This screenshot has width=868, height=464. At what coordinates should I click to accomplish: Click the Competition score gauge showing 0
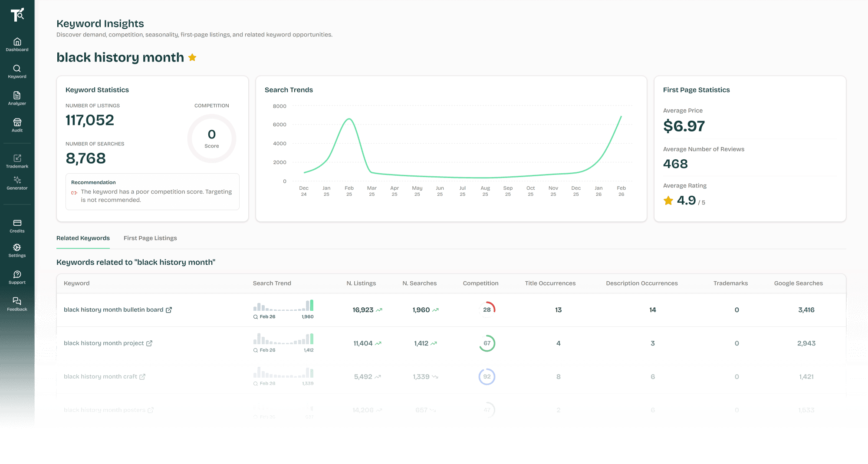click(211, 138)
